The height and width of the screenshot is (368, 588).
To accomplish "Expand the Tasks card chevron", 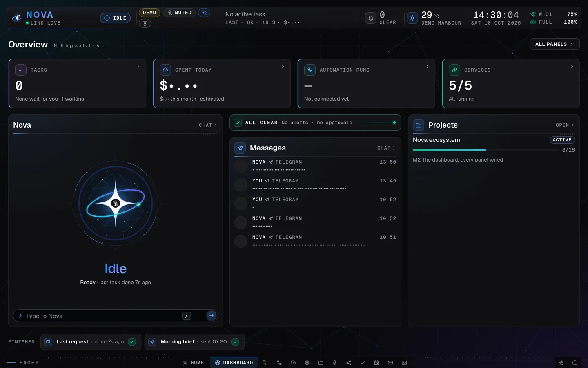I will [x=138, y=67].
